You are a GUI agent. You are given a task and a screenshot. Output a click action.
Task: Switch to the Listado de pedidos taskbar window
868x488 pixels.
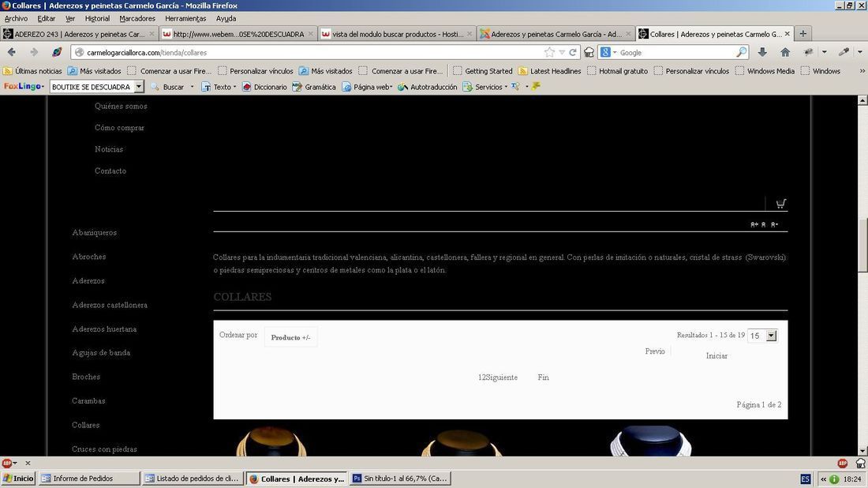point(193,479)
